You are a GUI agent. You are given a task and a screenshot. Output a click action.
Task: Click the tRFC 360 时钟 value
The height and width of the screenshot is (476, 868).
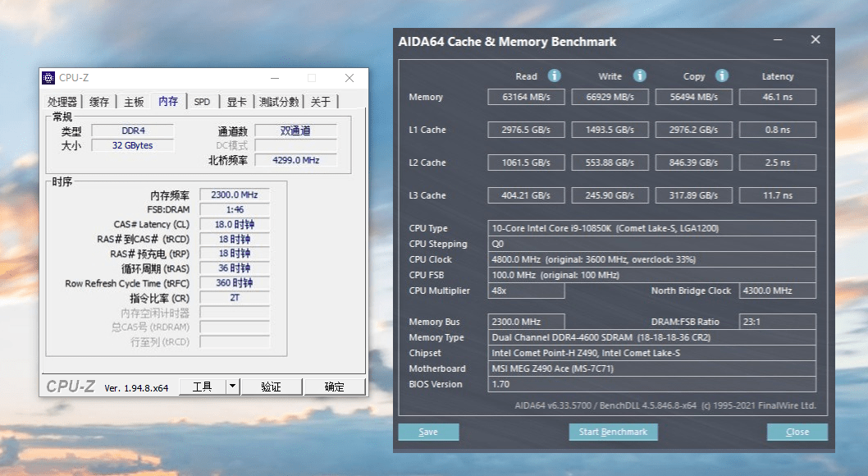[235, 283]
